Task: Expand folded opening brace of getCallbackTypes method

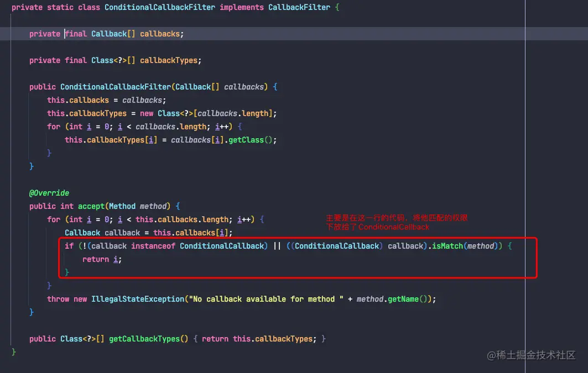Action: click(x=195, y=339)
